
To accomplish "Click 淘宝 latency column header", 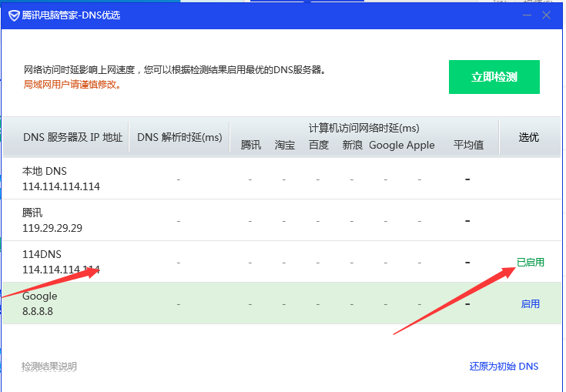I will click(x=285, y=145).
